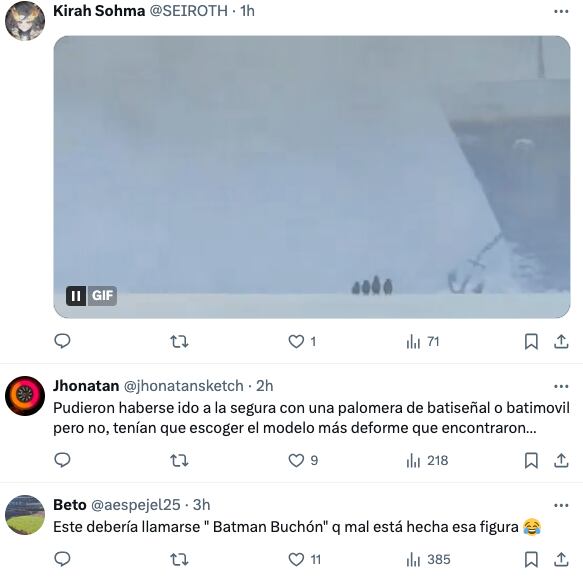Reply to Jhonatan's tweet

pyautogui.click(x=62, y=461)
